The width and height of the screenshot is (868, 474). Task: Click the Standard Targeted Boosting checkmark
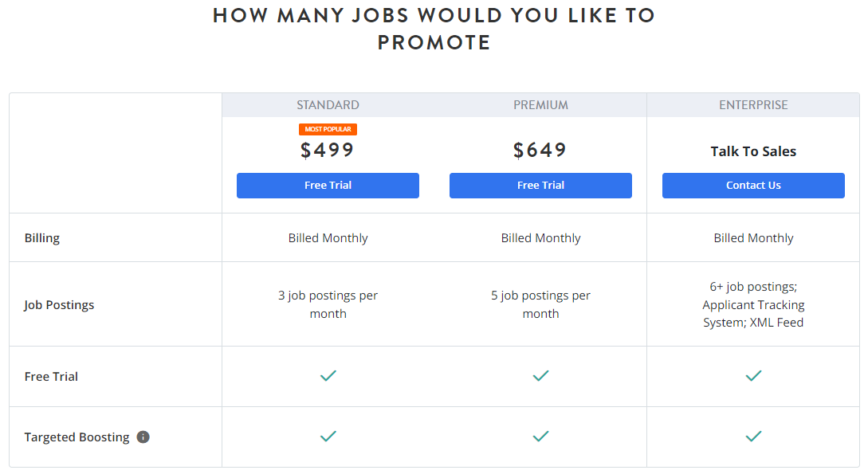click(x=328, y=437)
